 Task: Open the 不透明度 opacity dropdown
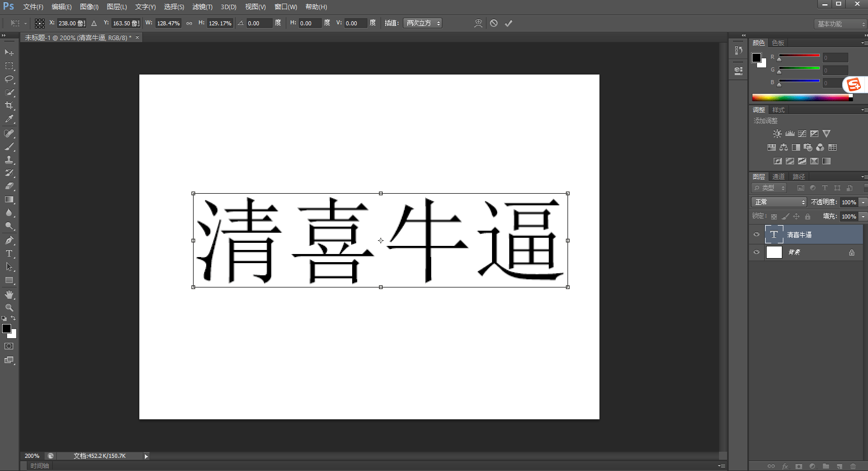(x=862, y=202)
